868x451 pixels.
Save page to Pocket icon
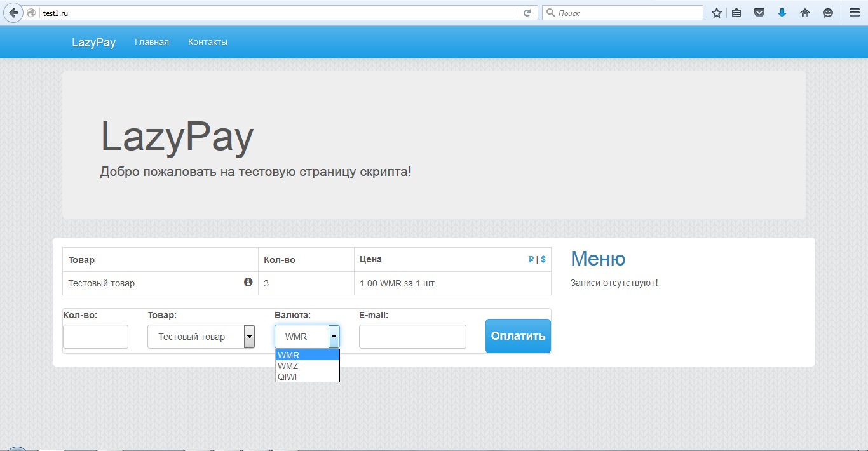(x=759, y=13)
